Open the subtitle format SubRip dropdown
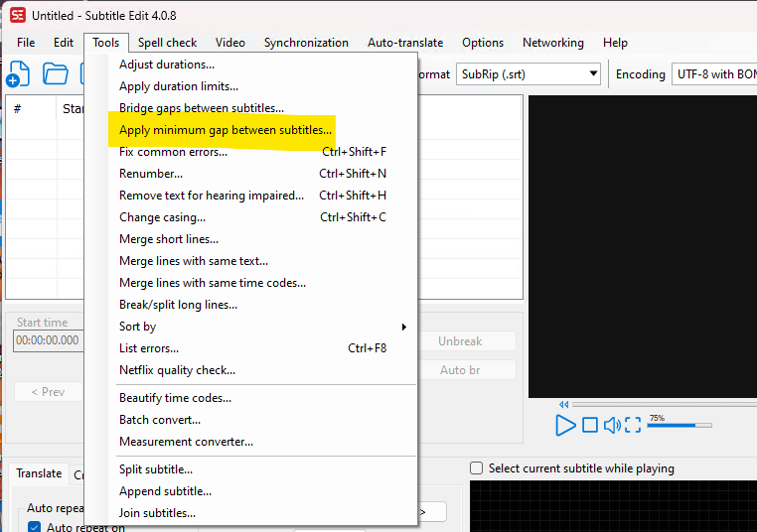 529,74
